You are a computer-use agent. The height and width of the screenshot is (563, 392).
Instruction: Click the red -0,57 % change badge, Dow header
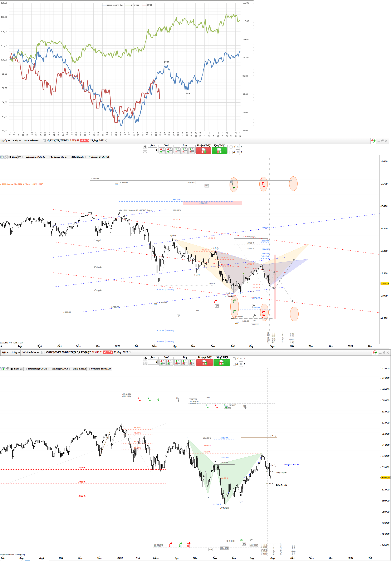108,352
